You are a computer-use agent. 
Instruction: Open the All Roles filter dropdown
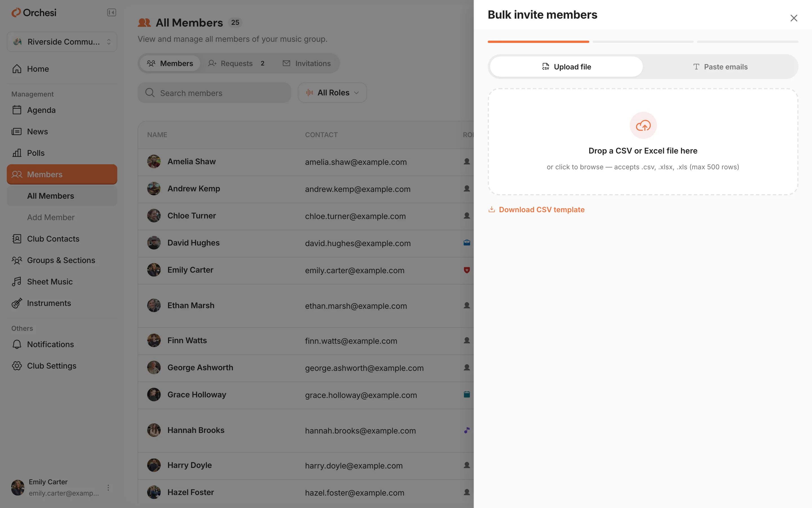332,93
